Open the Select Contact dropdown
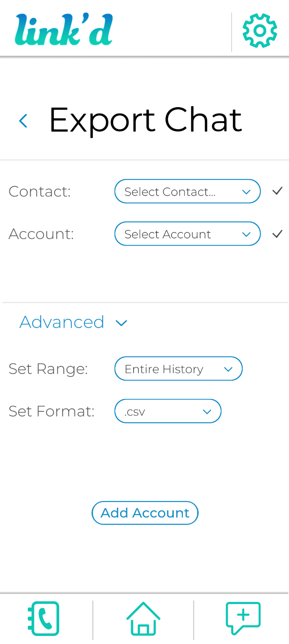The image size is (289, 644). (x=187, y=191)
